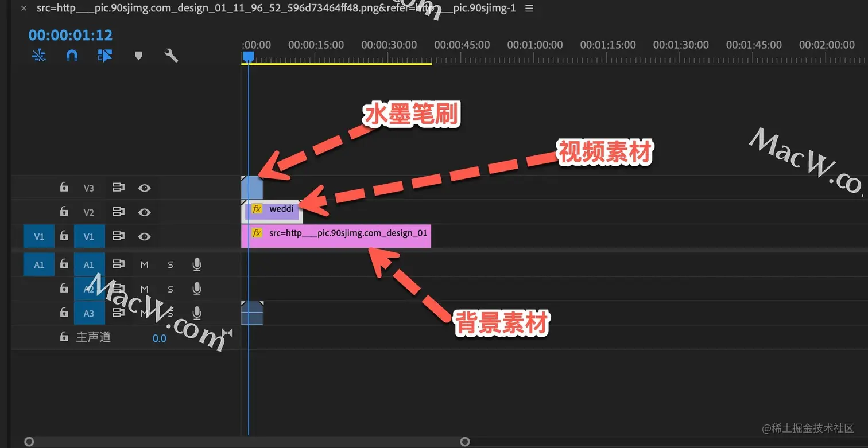Toggle lock on the 主声道 master track
868x448 pixels.
pyautogui.click(x=64, y=337)
